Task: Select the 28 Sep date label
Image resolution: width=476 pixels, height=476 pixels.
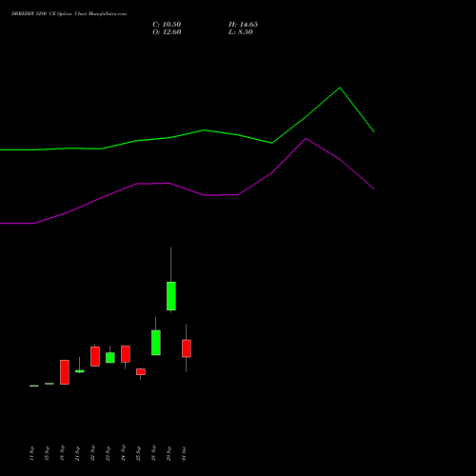Action: 153,453
